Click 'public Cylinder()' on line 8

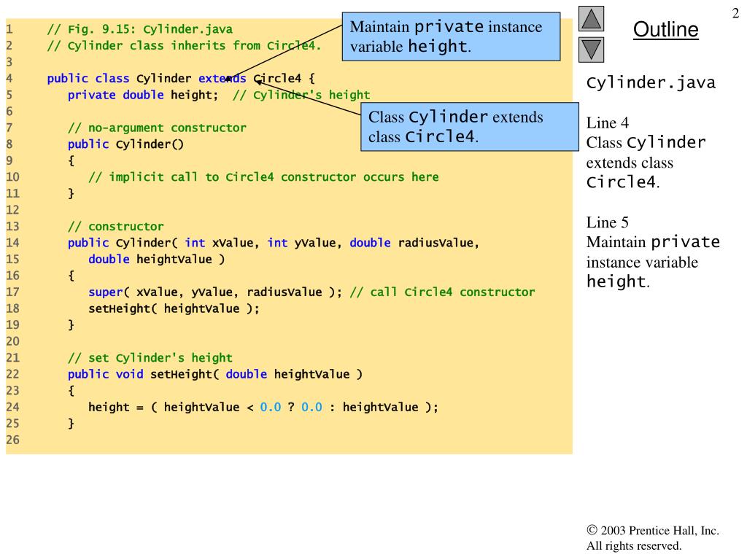pos(125,144)
